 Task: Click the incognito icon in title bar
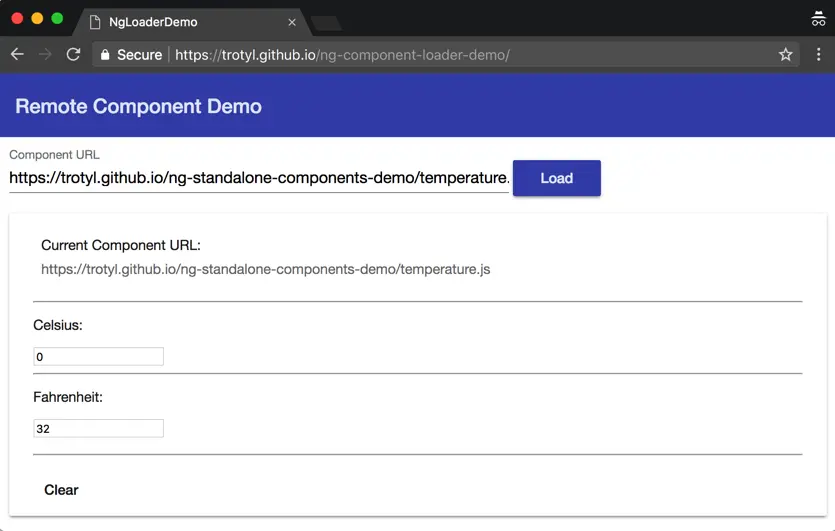coord(817,19)
